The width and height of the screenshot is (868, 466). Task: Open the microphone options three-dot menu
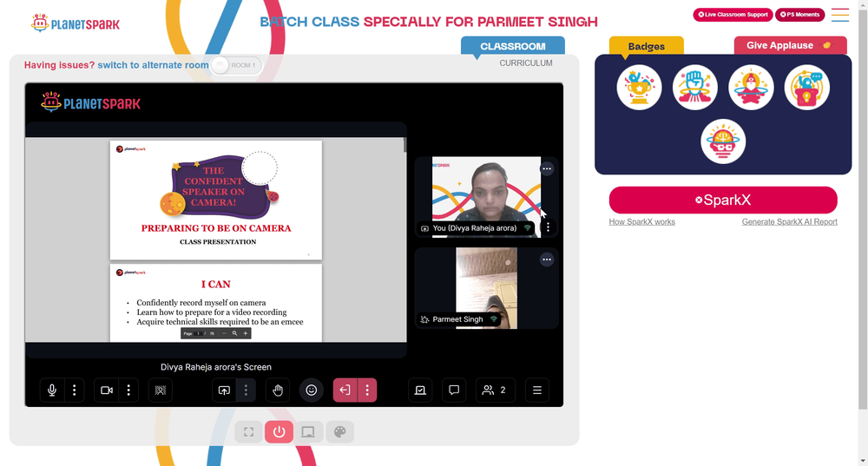tap(74, 391)
